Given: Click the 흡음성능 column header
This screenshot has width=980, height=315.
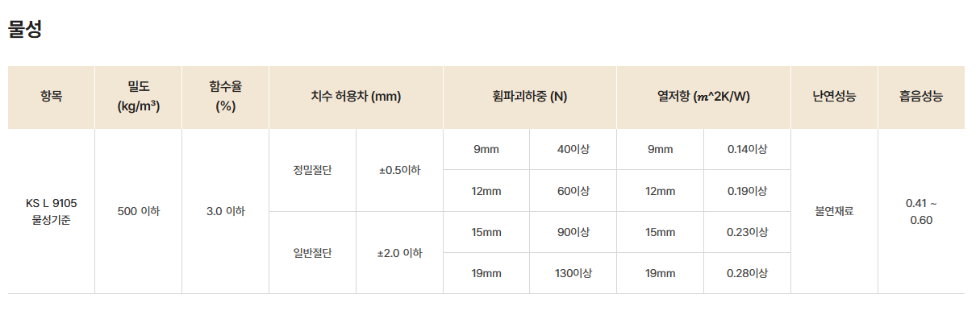Looking at the screenshot, I should pos(921,97).
